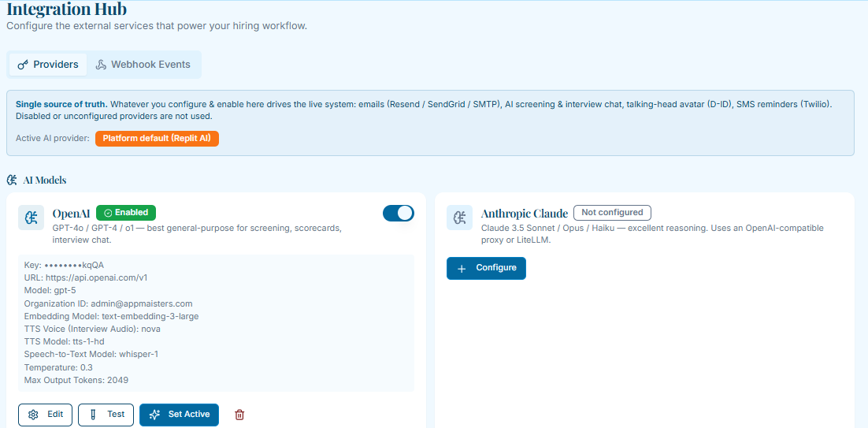Open the Webhook Events tab
This screenshot has width=868, height=428.
pyautogui.click(x=143, y=65)
